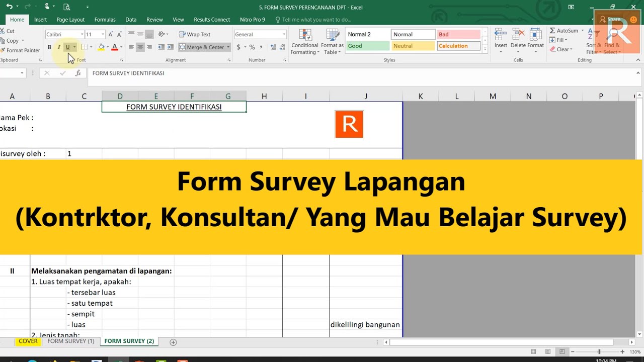The width and height of the screenshot is (644, 362).
Task: Apply the Fill Color bucket
Action: [x=101, y=47]
